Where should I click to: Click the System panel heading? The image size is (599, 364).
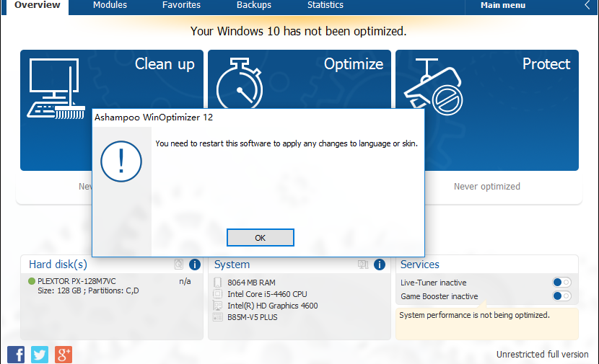(x=232, y=265)
